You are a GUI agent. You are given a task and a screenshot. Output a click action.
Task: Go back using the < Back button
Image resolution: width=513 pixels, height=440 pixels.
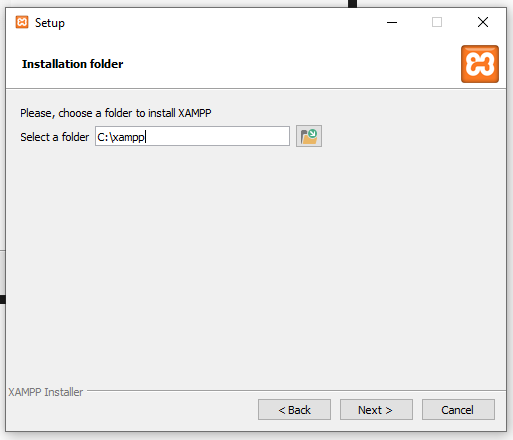294,410
